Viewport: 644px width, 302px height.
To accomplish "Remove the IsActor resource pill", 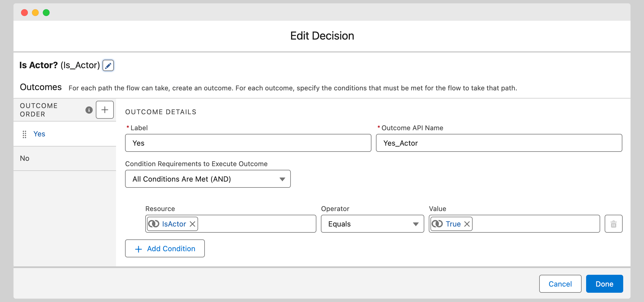I will [192, 224].
